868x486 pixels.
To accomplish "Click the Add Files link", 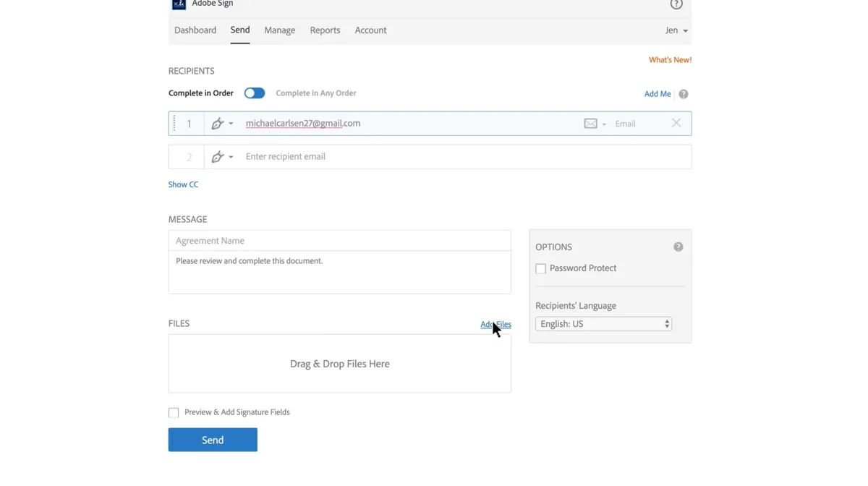I will (x=495, y=325).
